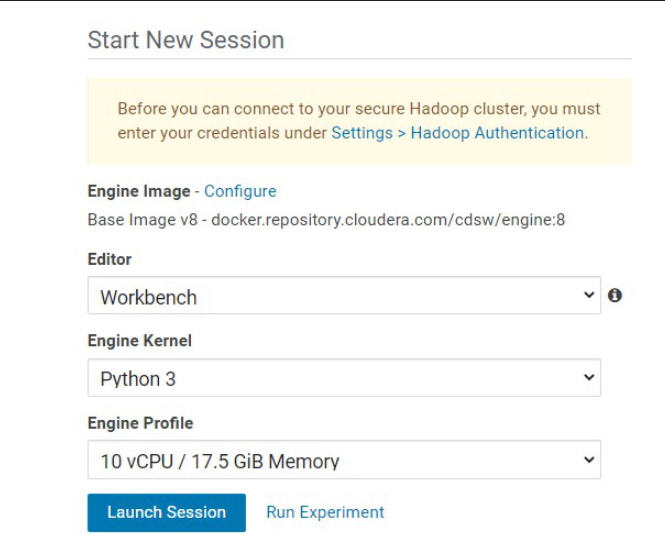Click the Engine Kernel field label
The height and width of the screenshot is (534, 665).
tap(140, 341)
